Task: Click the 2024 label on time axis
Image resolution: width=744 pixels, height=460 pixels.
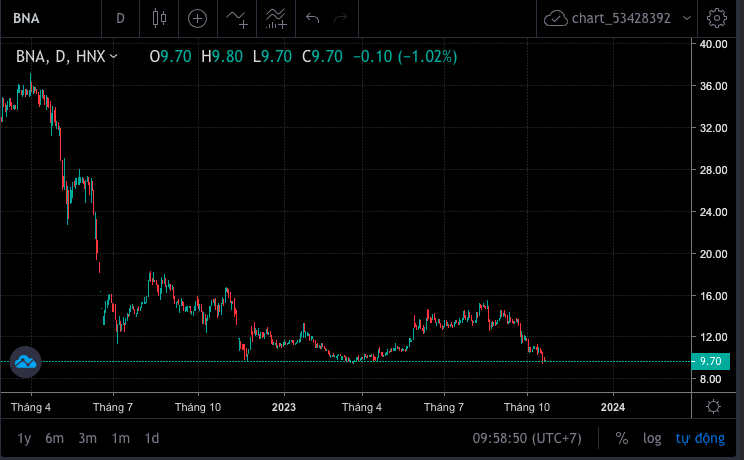Action: coord(613,407)
